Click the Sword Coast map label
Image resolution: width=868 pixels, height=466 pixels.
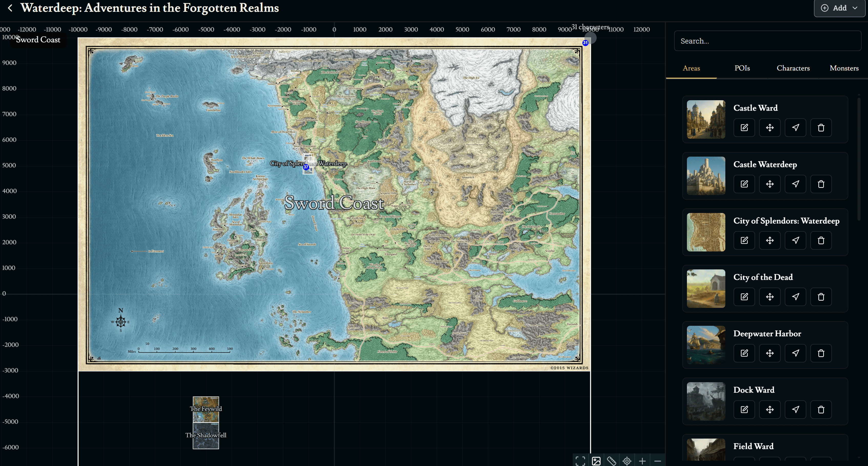(x=334, y=203)
